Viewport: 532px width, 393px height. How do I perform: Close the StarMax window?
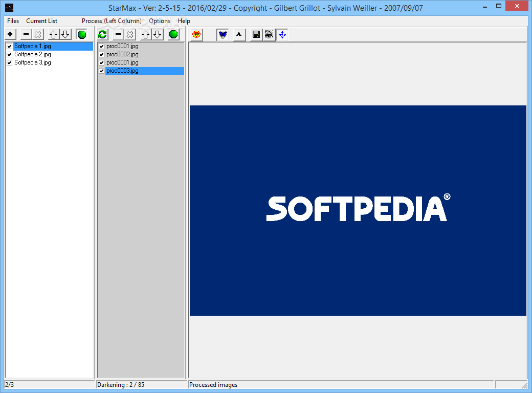tap(517, 6)
